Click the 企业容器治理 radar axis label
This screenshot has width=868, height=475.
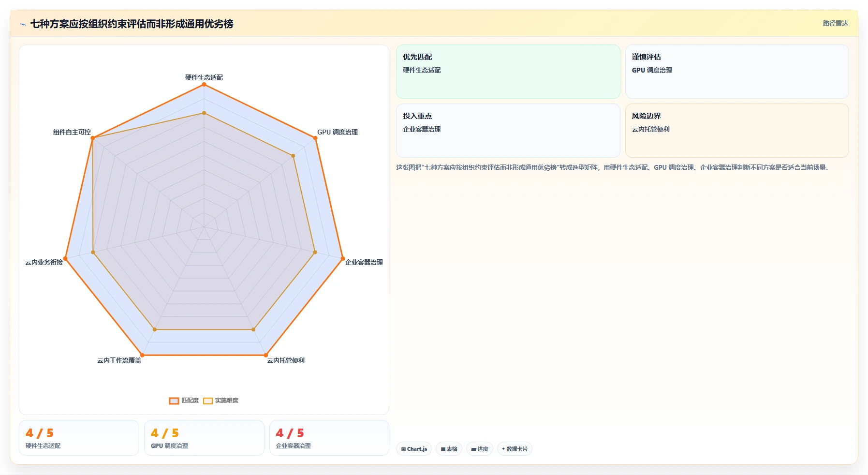point(364,262)
